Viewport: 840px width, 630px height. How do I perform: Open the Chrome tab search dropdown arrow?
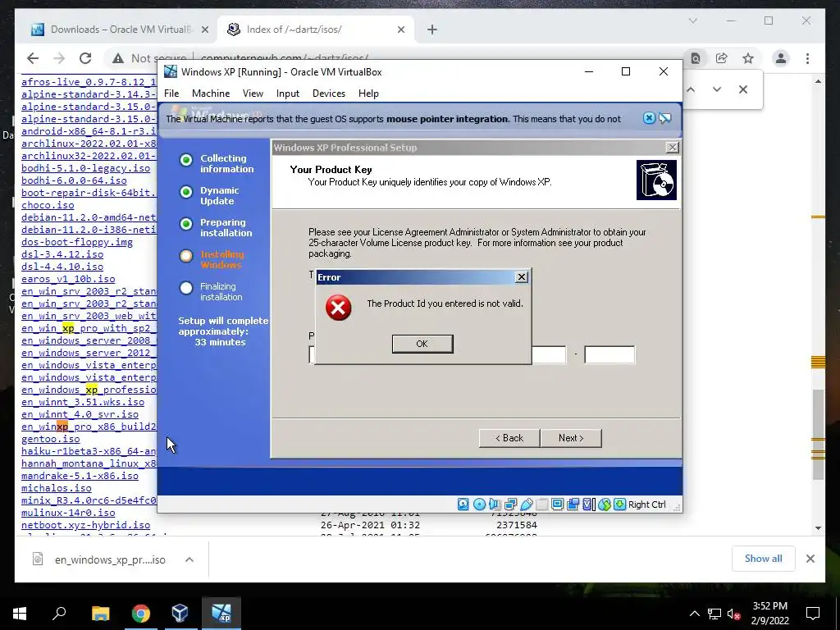tap(692, 21)
